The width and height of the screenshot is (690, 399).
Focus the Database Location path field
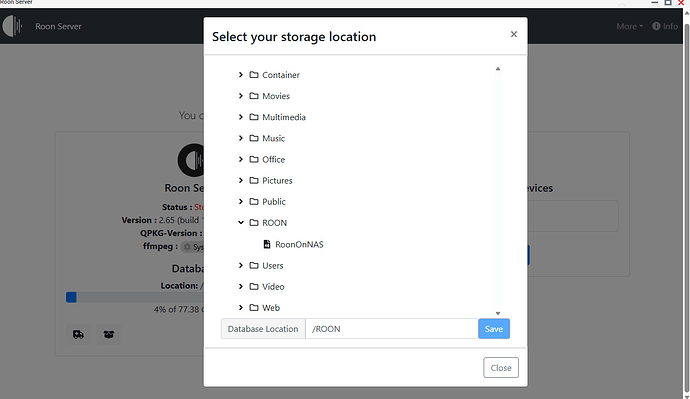point(392,329)
